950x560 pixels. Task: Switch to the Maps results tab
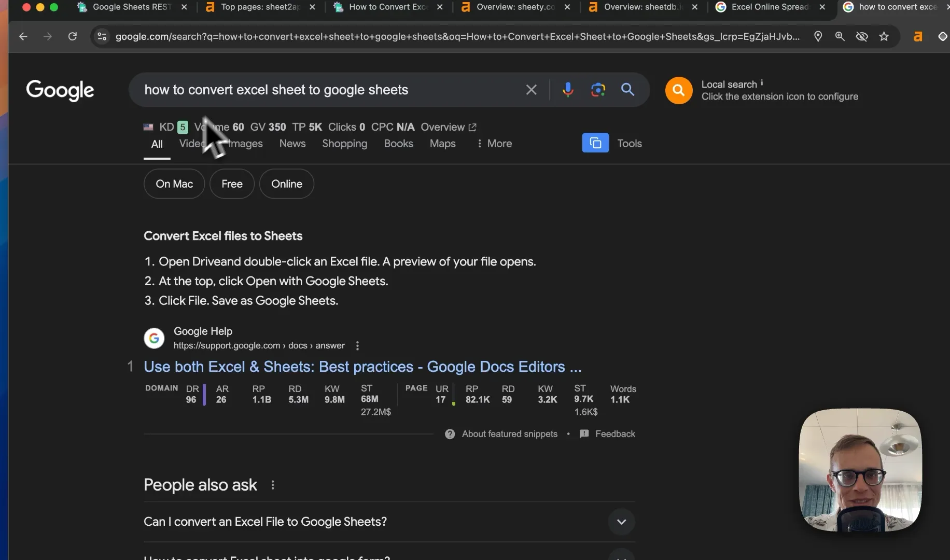pyautogui.click(x=442, y=144)
